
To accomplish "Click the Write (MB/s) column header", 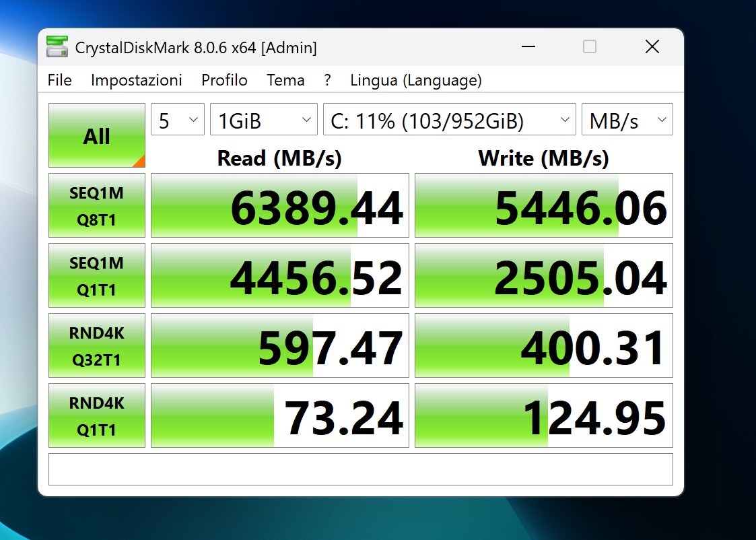I will coord(543,158).
